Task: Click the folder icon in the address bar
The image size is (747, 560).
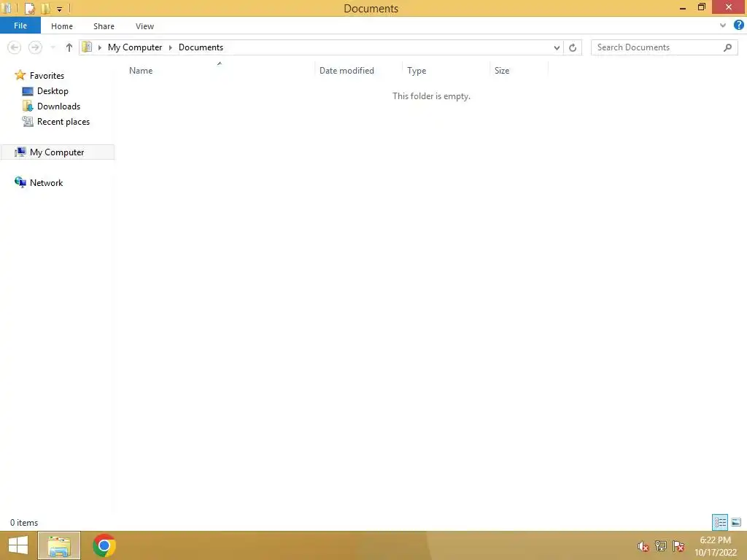Action: pyautogui.click(x=87, y=47)
